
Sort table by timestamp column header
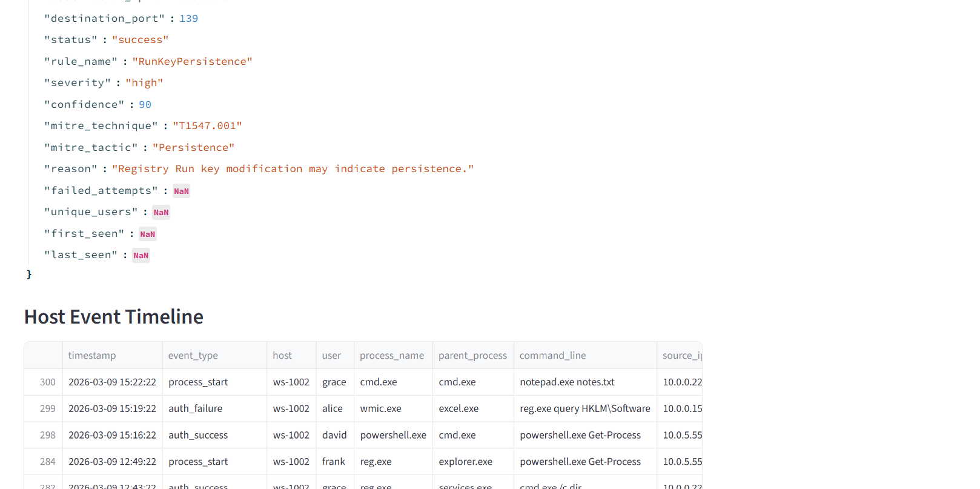pyautogui.click(x=112, y=355)
